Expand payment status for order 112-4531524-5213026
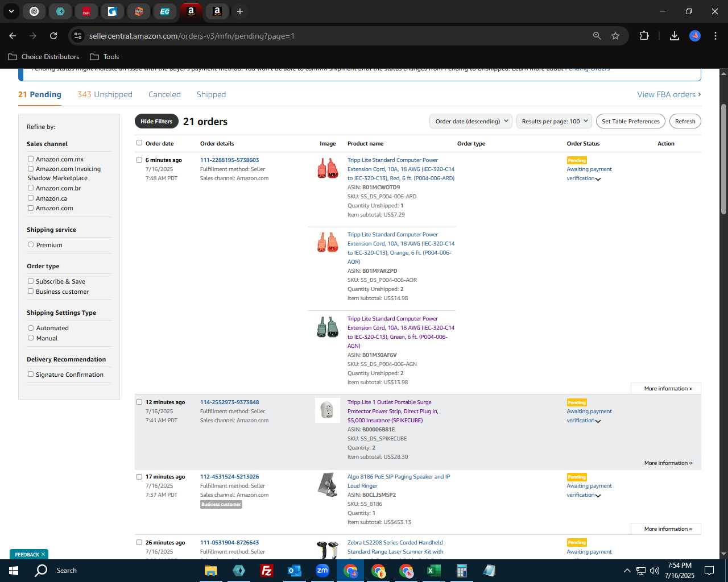 pyautogui.click(x=598, y=496)
